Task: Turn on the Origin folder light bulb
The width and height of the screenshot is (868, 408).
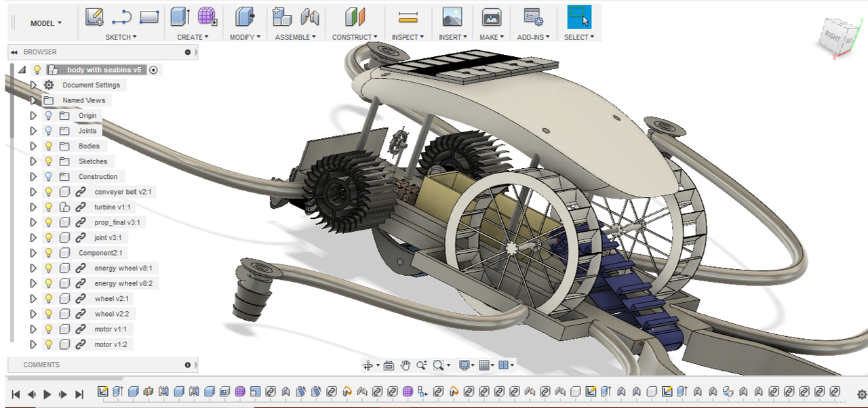Action: 49,116
